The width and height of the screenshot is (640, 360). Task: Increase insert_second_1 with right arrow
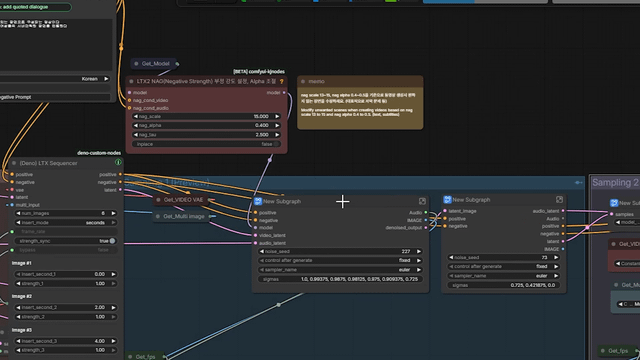point(113,274)
